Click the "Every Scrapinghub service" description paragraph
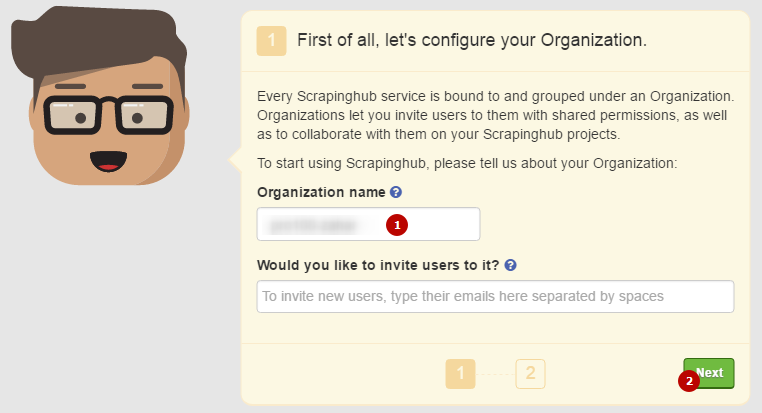 point(495,115)
